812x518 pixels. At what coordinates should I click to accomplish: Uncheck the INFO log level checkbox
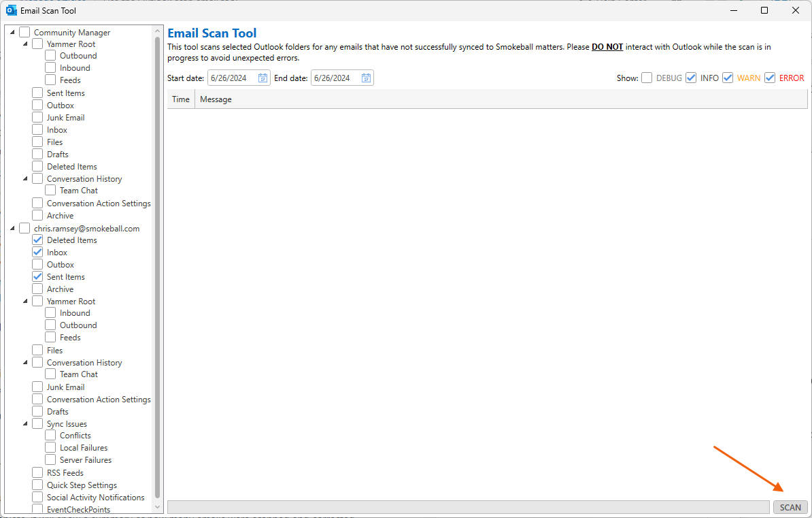point(691,78)
